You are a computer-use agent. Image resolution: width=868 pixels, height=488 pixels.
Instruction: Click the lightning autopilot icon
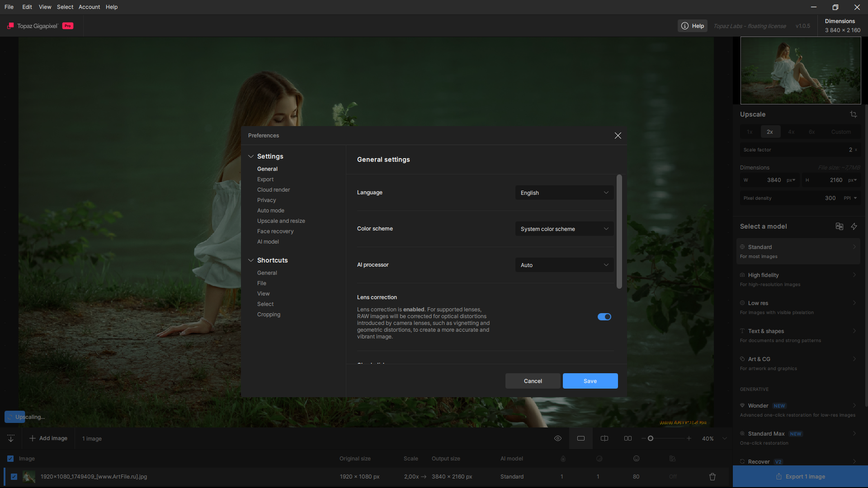pos(854,226)
